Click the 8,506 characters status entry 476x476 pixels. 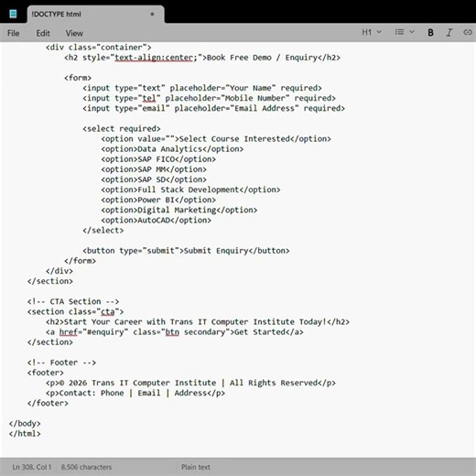[86, 467]
